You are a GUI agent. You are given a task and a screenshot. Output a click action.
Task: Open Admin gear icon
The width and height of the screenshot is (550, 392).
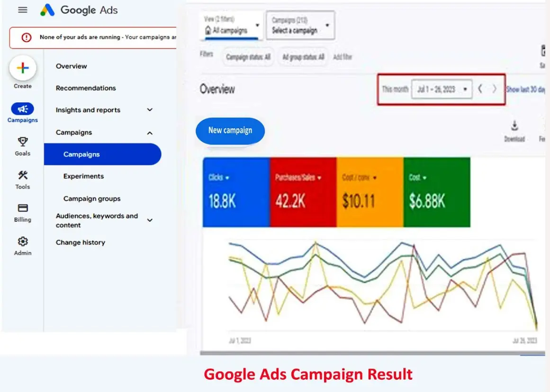(22, 241)
